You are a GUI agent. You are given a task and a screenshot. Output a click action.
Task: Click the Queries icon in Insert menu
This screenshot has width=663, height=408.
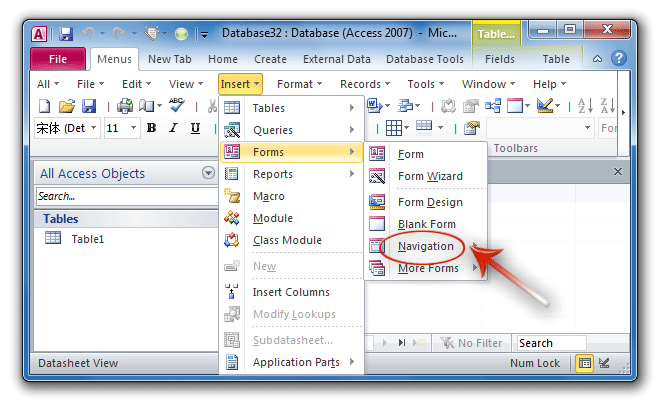point(232,130)
